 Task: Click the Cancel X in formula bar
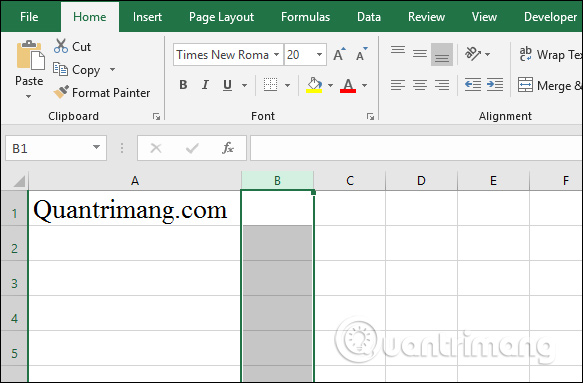[x=156, y=148]
